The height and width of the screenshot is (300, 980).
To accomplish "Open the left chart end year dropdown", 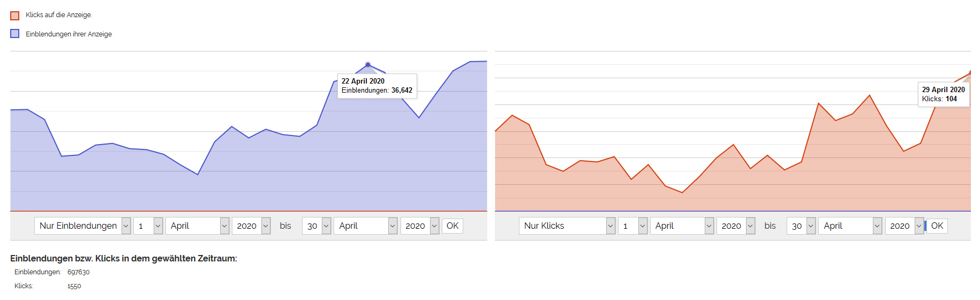I will 420,226.
